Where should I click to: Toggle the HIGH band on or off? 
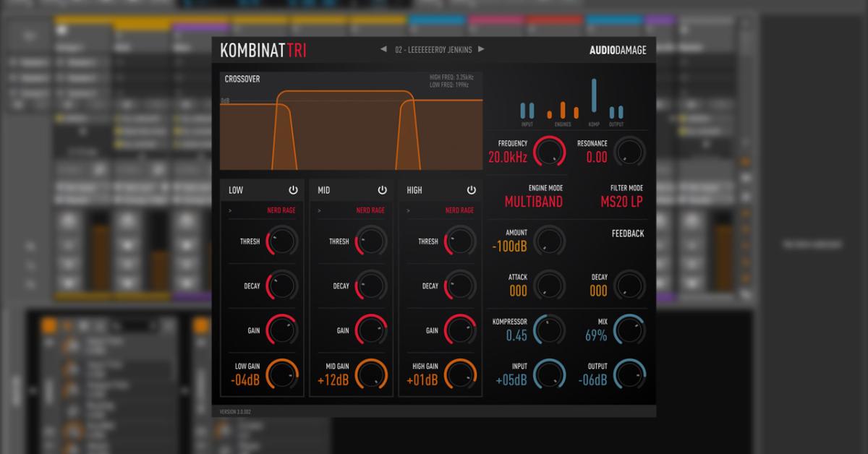[472, 189]
